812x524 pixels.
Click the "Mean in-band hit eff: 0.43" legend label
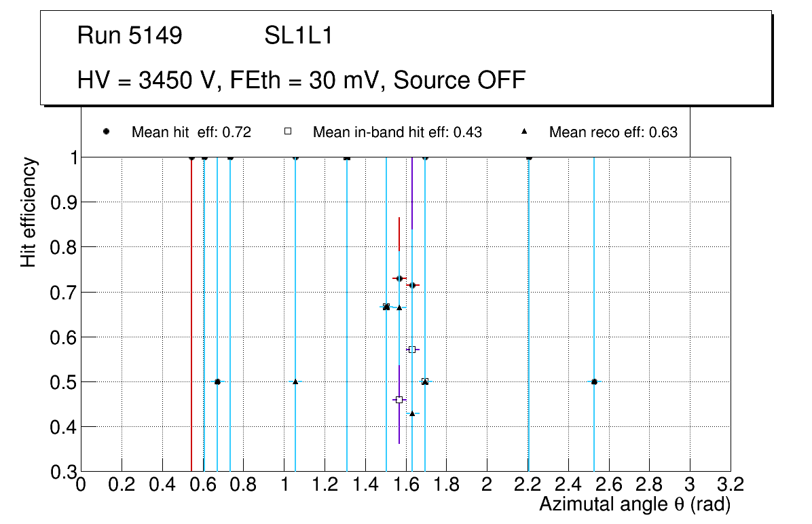pyautogui.click(x=397, y=132)
